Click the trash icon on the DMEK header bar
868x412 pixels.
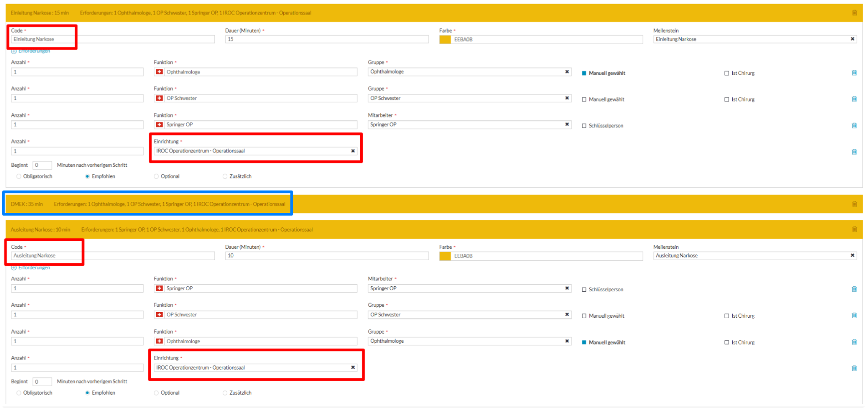(854, 204)
